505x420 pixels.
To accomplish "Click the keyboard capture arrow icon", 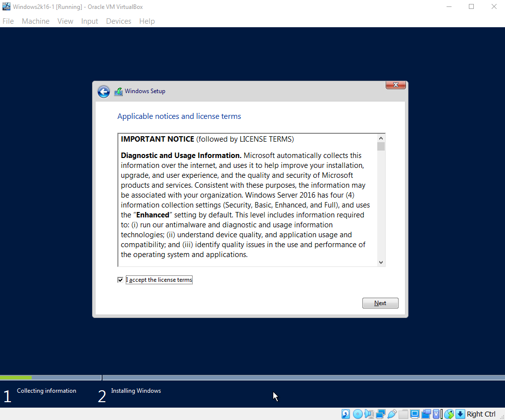I will click(x=460, y=414).
